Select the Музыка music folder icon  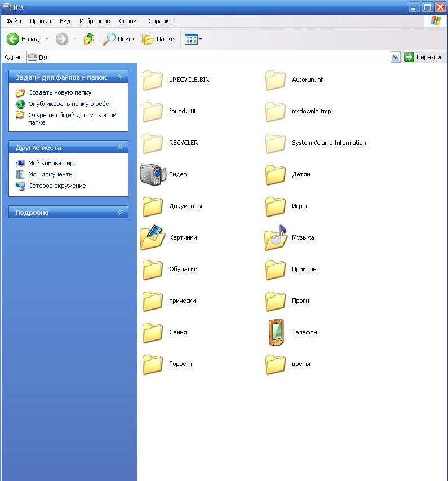tap(276, 238)
